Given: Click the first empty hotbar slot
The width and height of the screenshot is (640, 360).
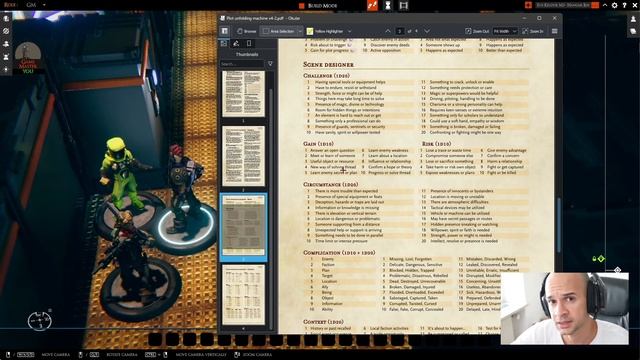Looking at the screenshot, I should click(156, 339).
